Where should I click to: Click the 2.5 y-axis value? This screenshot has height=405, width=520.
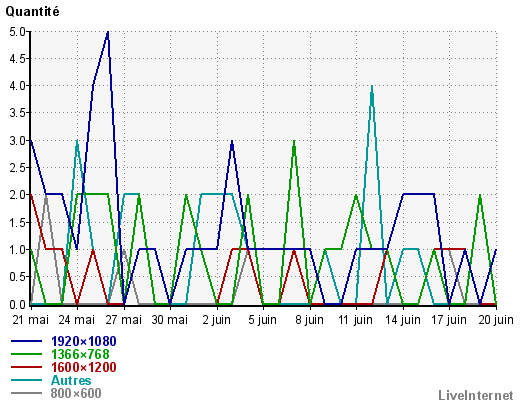[17, 168]
